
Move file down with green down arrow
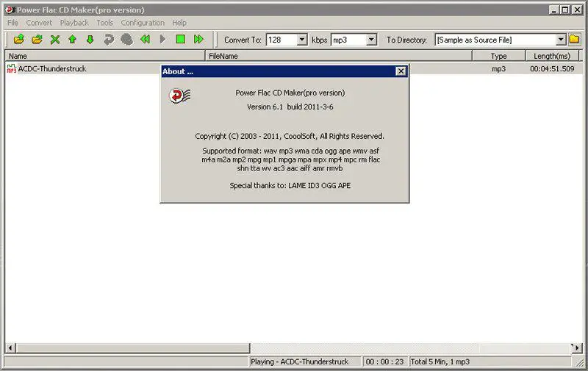tap(90, 39)
